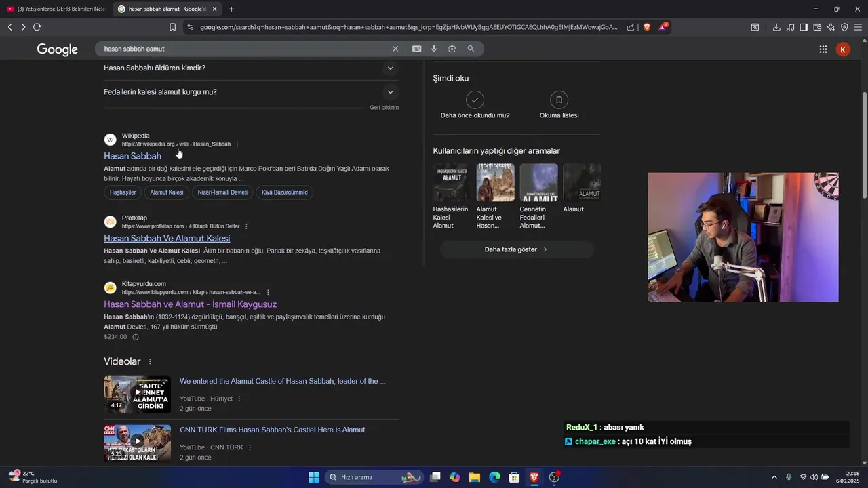This screenshot has width=868, height=488.
Task: Click the 'Daha fazla göster' button
Action: [517, 249]
